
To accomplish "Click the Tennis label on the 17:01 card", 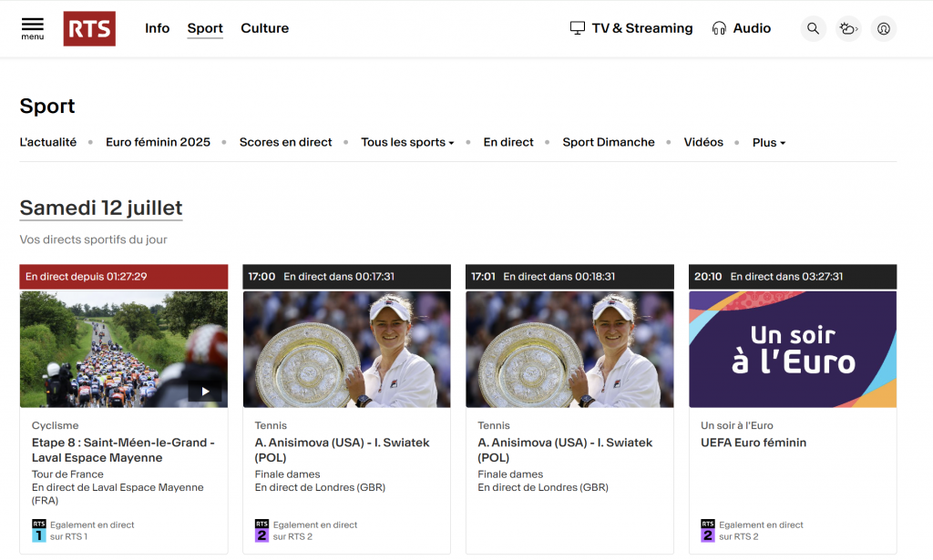I will pos(494,425).
